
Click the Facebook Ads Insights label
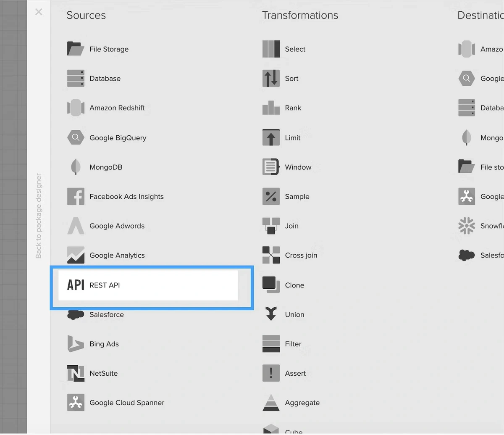click(126, 197)
